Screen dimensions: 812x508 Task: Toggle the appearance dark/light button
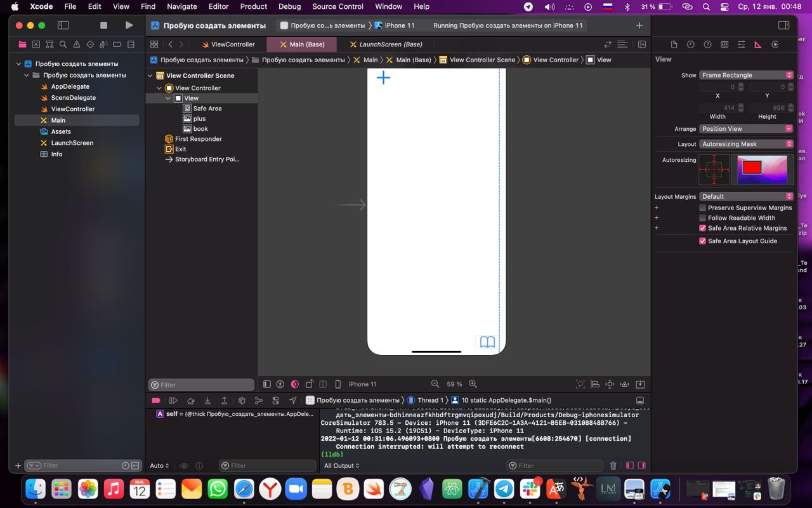[x=295, y=384]
